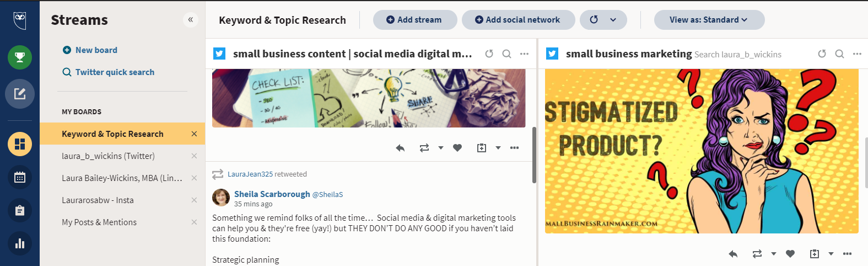The image size is (868, 266).
Task: Save the checklist image tweet to board
Action: 482,148
